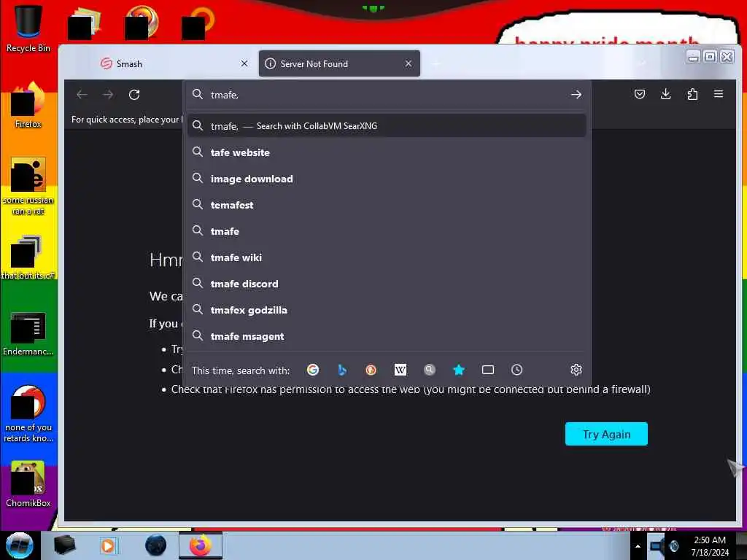Click the go arrow in address bar
This screenshot has width=747, height=560.
click(x=576, y=95)
